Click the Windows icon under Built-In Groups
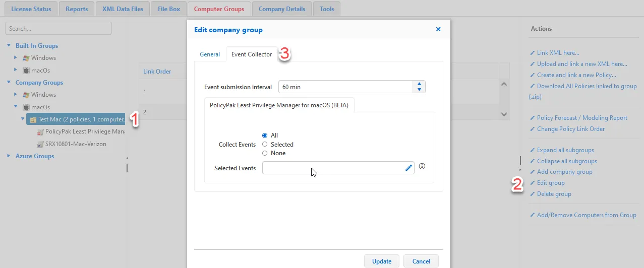This screenshot has width=644, height=268. click(x=26, y=58)
